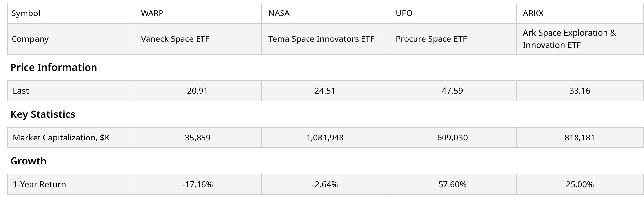Click NASA market capitalization 1,081,948

coord(325,138)
